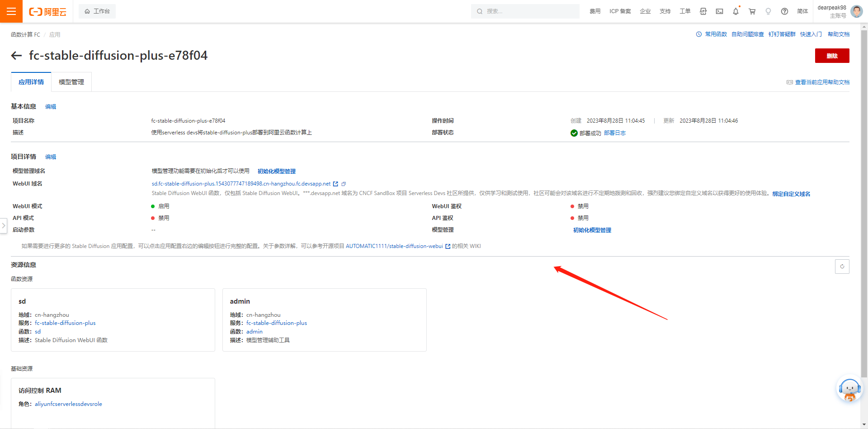Open 快速入门 link
Screen dimensions: 868x429
tap(811, 34)
